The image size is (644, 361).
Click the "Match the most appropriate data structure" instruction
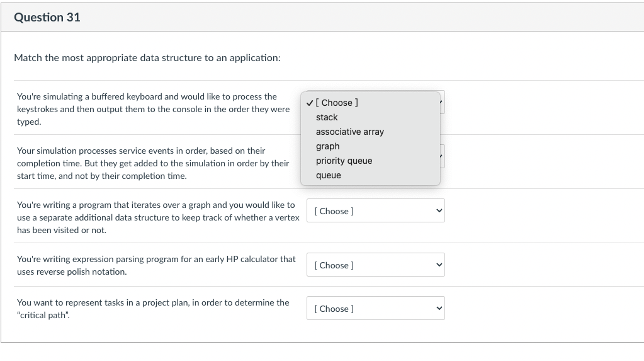point(147,58)
